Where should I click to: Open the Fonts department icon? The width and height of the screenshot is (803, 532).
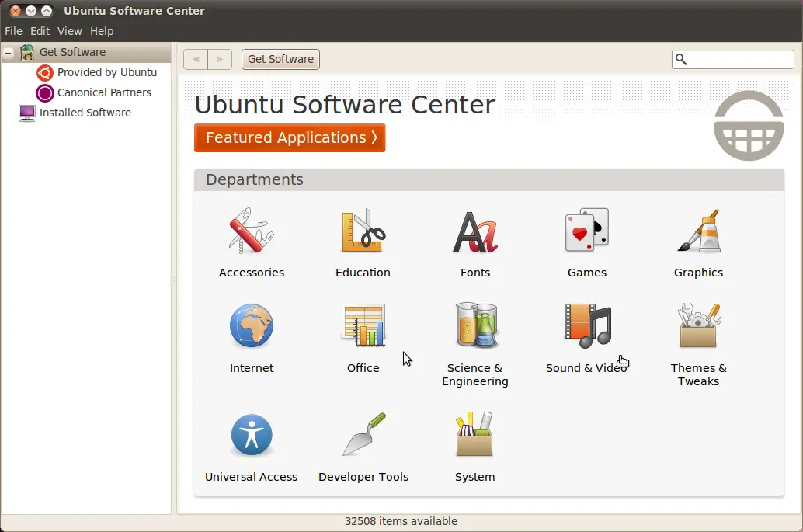tap(475, 232)
